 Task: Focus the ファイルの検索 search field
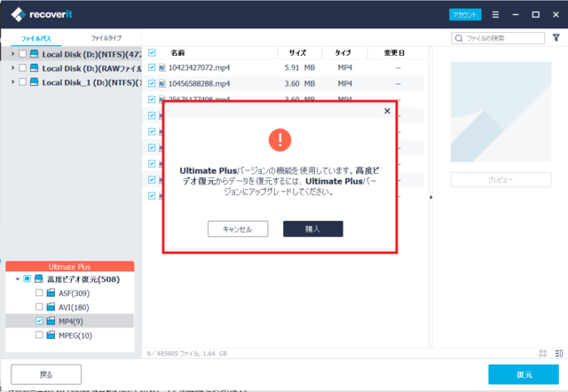498,38
